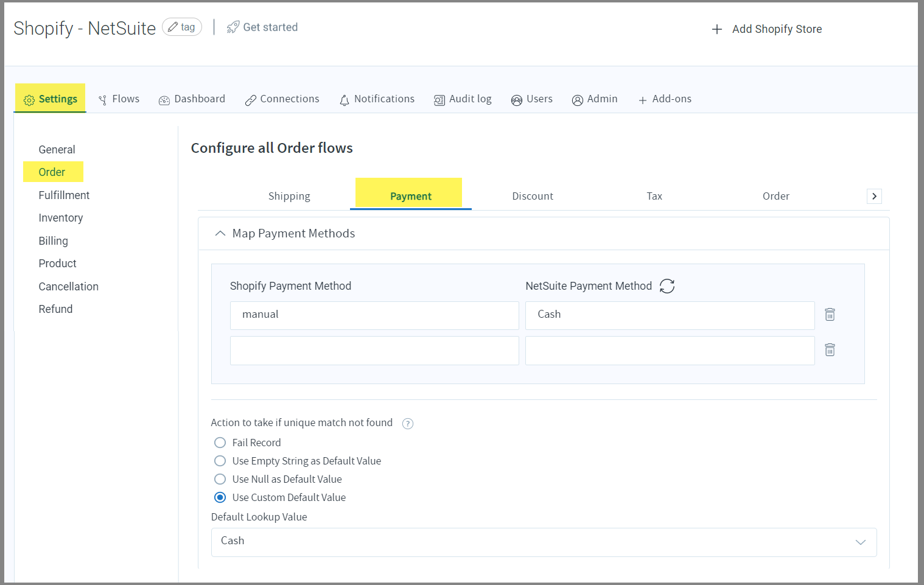This screenshot has height=585, width=924.
Task: Click the Connections link icon
Action: point(250,100)
